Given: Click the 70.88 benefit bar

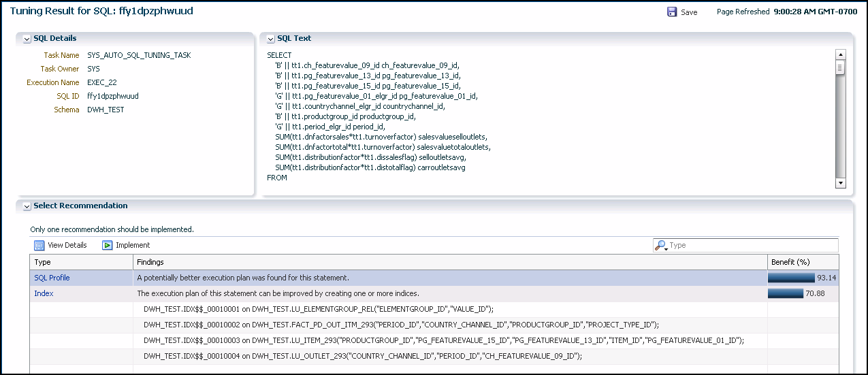Looking at the screenshot, I should [785, 293].
